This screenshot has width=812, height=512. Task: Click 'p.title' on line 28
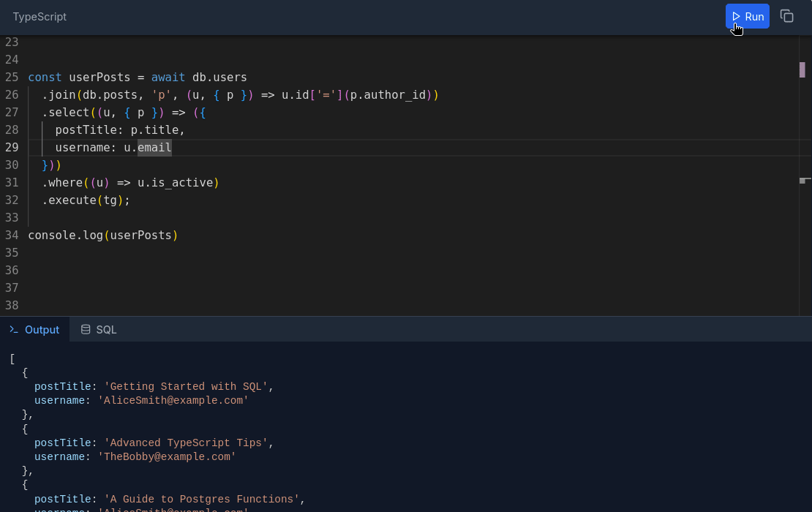point(154,130)
